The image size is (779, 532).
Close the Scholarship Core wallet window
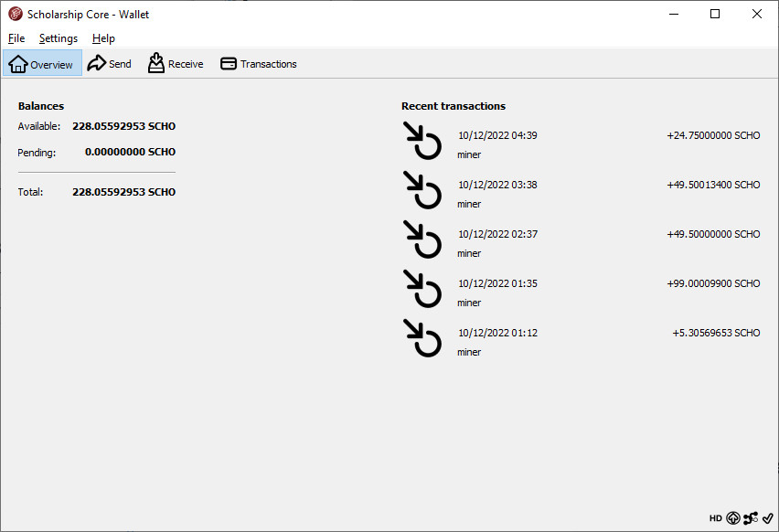click(757, 14)
